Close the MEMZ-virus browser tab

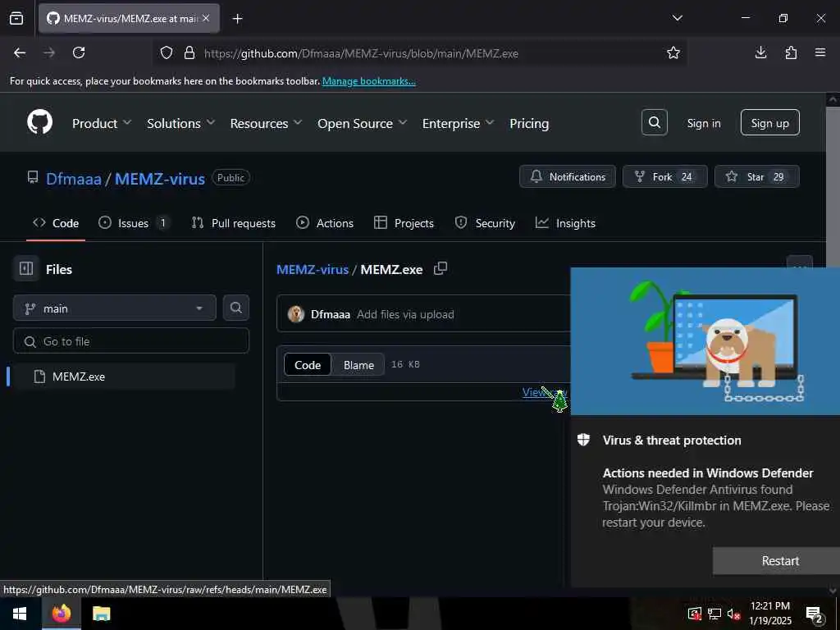pos(206,18)
